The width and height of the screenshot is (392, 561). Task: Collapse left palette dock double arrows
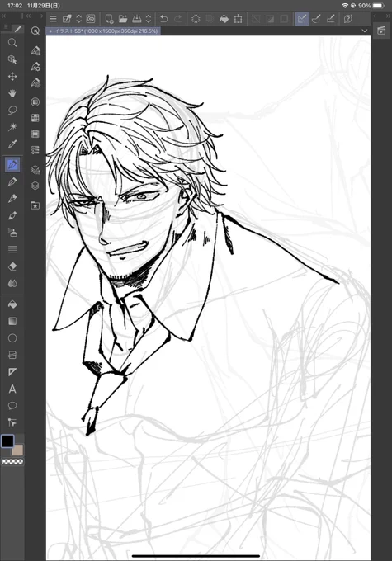click(3, 16)
